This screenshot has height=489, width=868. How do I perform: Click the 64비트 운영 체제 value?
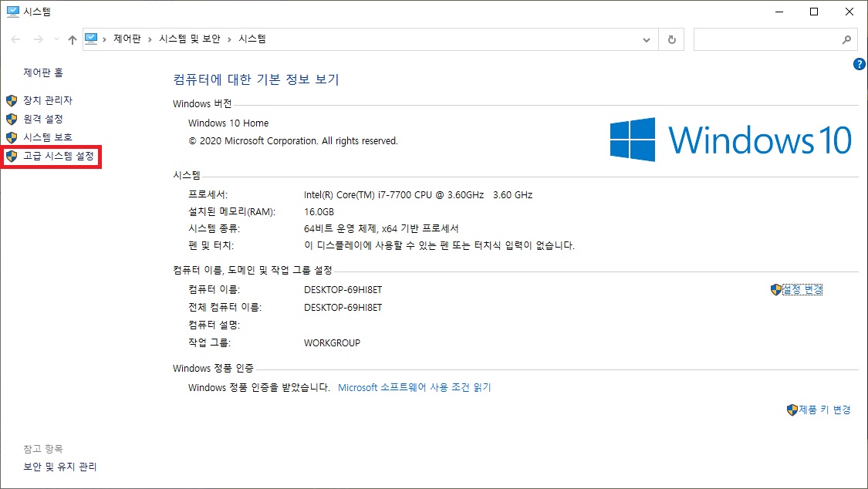click(x=381, y=228)
